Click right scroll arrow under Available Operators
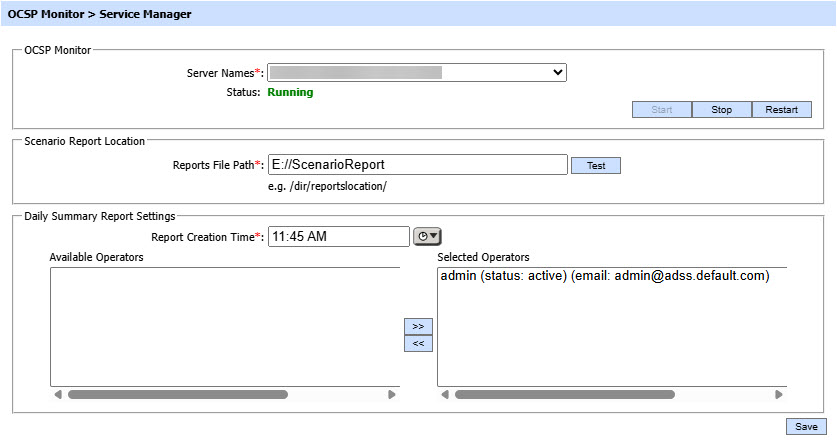837x440 pixels. tap(392, 395)
